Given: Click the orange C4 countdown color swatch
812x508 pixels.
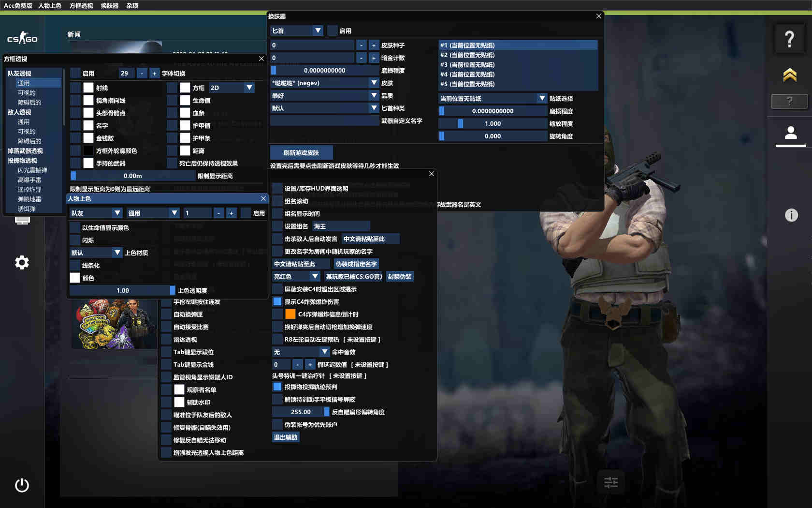Looking at the screenshot, I should click(x=290, y=314).
